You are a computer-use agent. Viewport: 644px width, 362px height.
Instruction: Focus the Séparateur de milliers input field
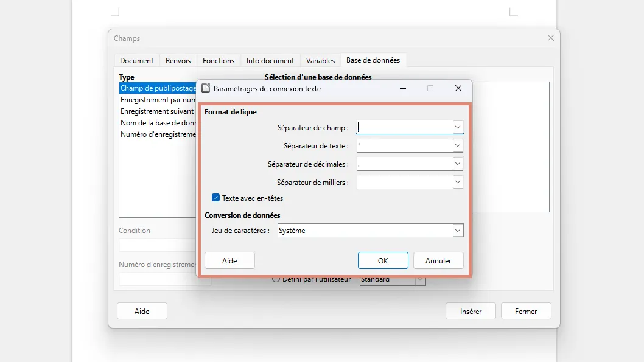click(x=405, y=182)
